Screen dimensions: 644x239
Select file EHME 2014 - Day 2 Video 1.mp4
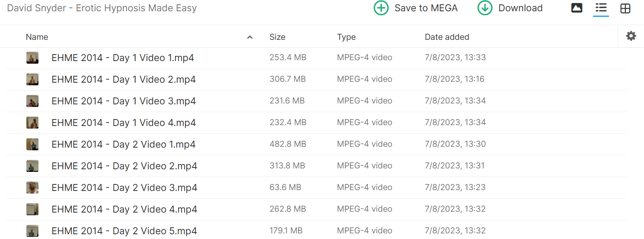[124, 144]
